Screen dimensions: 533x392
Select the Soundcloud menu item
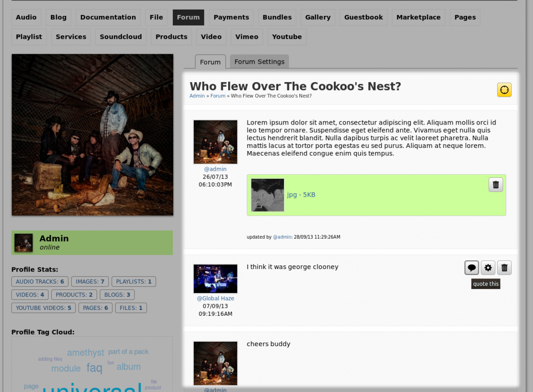tap(121, 37)
